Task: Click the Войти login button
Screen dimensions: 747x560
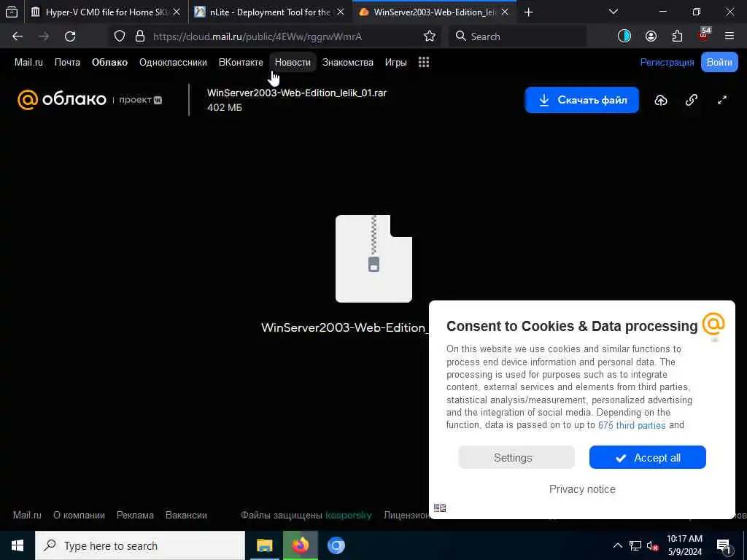Action: click(719, 63)
